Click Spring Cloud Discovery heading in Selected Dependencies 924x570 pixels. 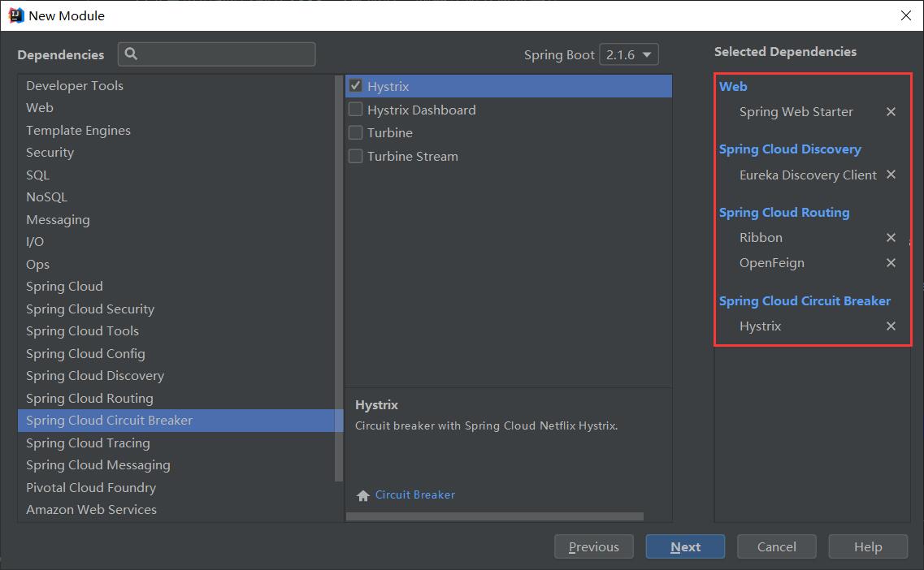790,149
